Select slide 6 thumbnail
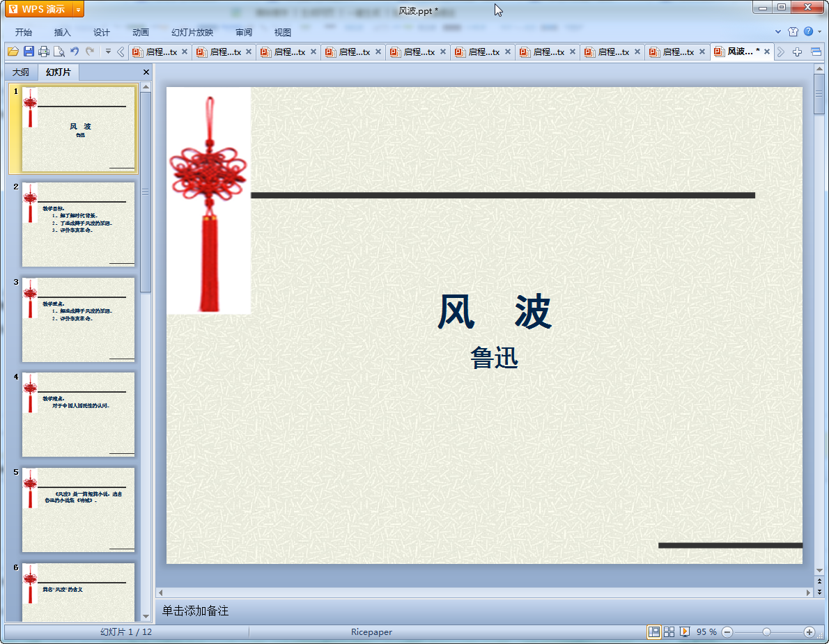 [78, 592]
